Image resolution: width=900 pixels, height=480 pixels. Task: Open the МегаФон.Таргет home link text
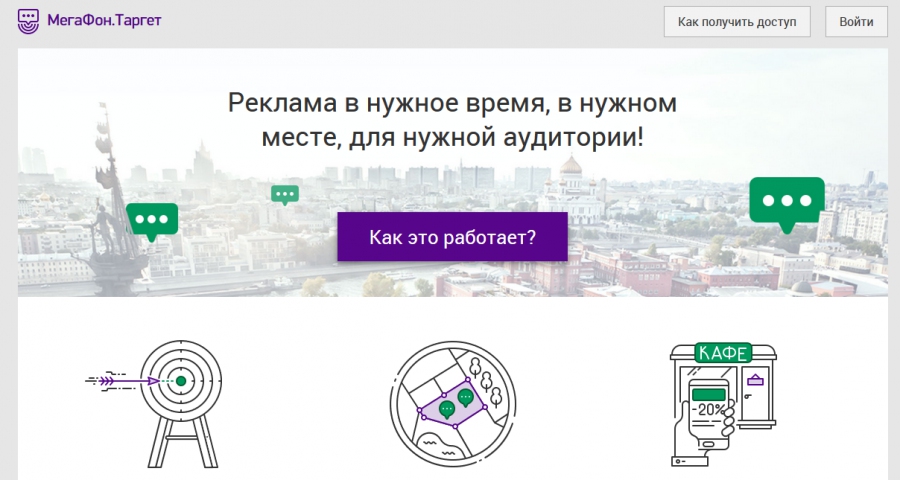(x=104, y=21)
